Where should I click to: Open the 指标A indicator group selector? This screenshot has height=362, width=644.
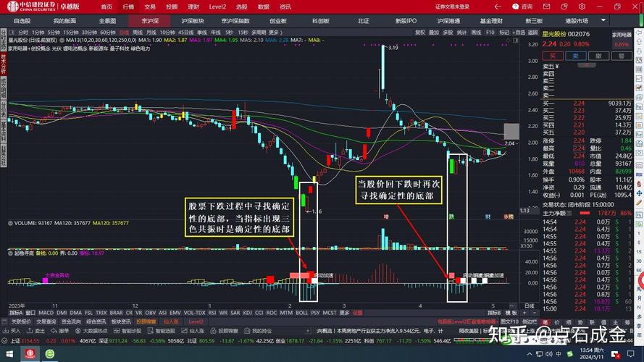point(17,313)
